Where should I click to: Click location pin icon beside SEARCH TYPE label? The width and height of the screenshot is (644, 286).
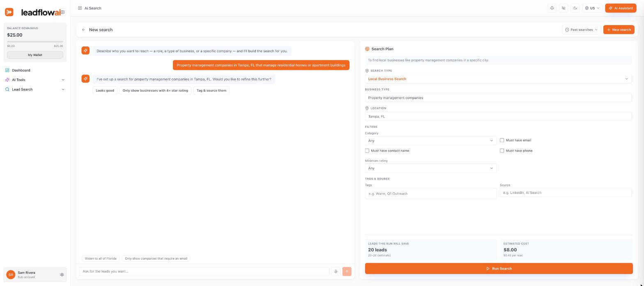pyautogui.click(x=367, y=71)
